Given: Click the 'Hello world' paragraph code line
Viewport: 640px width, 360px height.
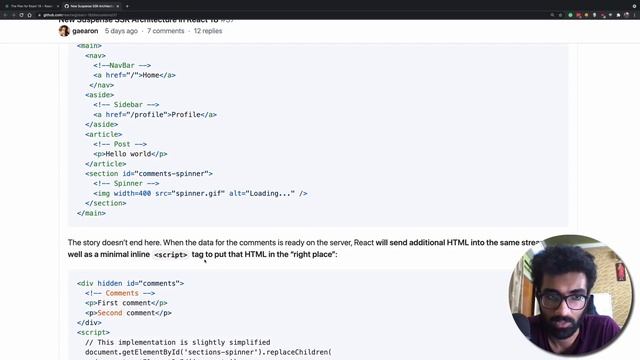Looking at the screenshot, I should 130,154.
